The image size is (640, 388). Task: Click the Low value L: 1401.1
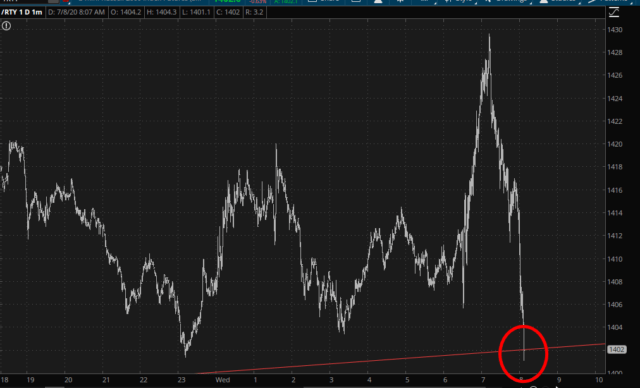[x=196, y=12]
